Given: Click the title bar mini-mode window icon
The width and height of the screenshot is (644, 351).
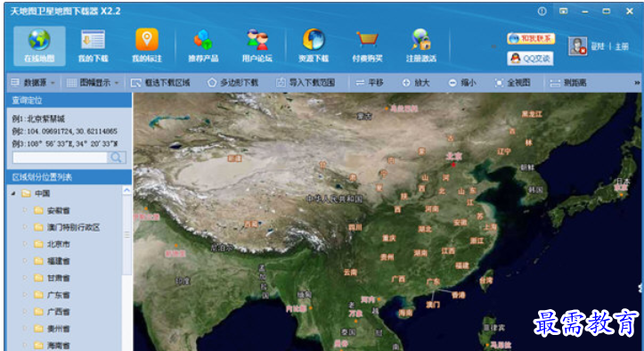Looking at the screenshot, I should (x=564, y=11).
